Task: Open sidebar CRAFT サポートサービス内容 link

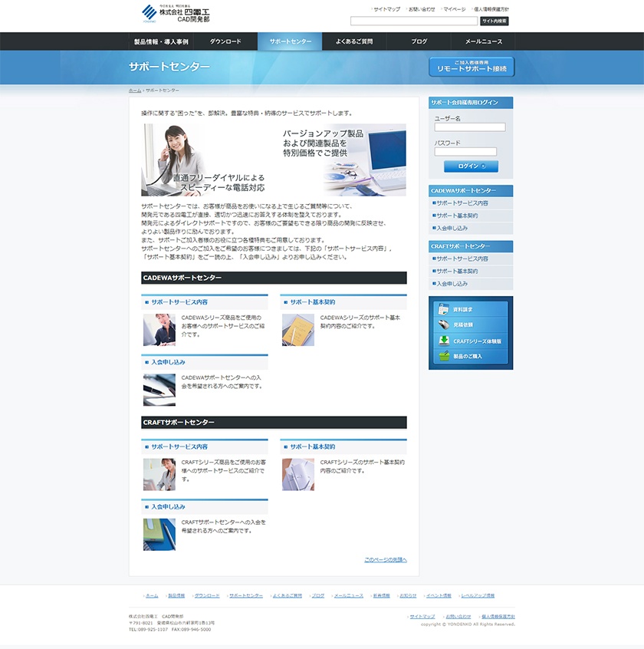Action: 462,259
